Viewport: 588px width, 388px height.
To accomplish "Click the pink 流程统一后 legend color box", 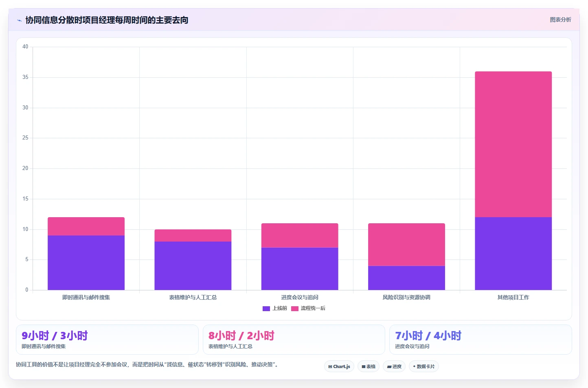I will tap(295, 308).
